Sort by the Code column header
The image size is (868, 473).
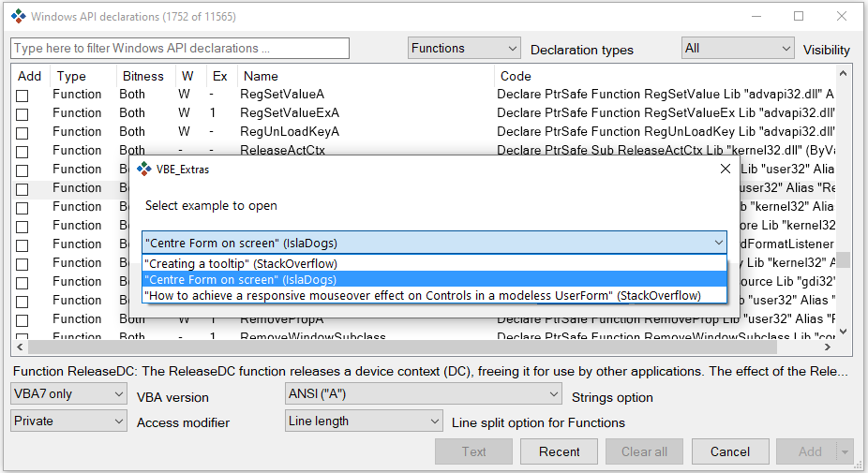pyautogui.click(x=665, y=76)
